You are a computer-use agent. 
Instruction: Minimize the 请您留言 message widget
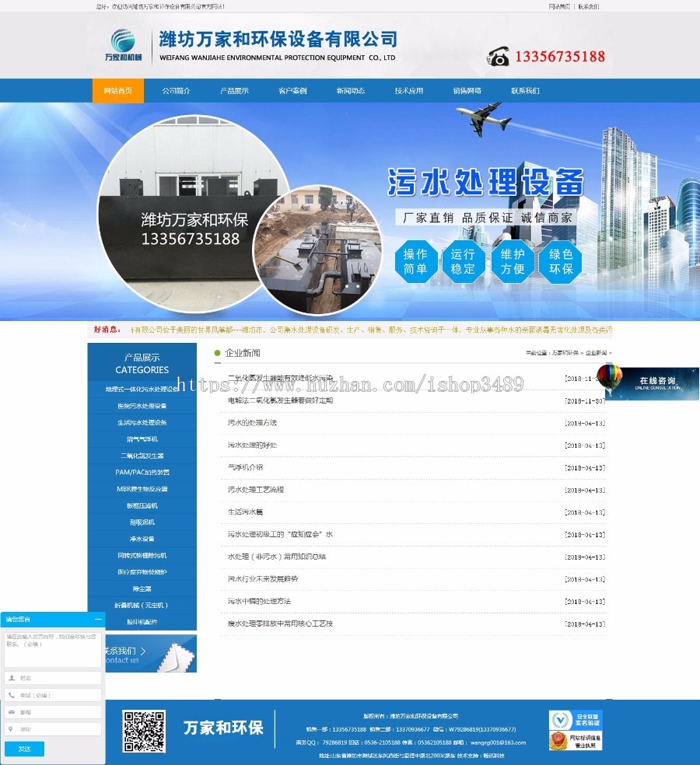98,619
